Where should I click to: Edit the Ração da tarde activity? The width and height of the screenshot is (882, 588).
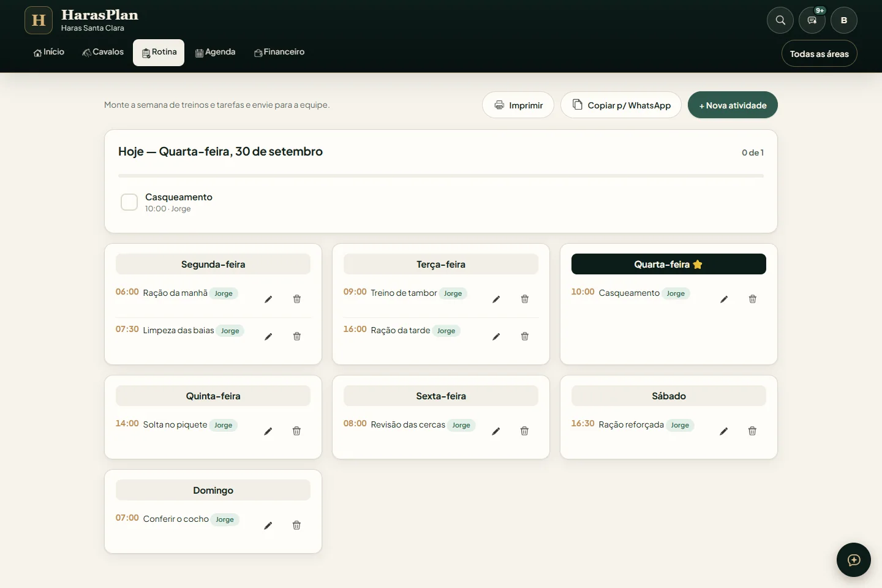pos(496,336)
